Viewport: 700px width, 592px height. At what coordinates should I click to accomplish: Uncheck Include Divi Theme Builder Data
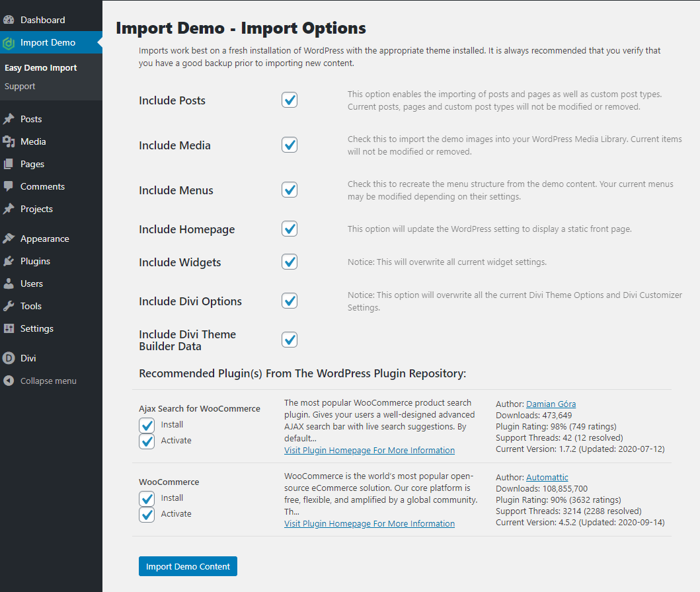click(290, 340)
